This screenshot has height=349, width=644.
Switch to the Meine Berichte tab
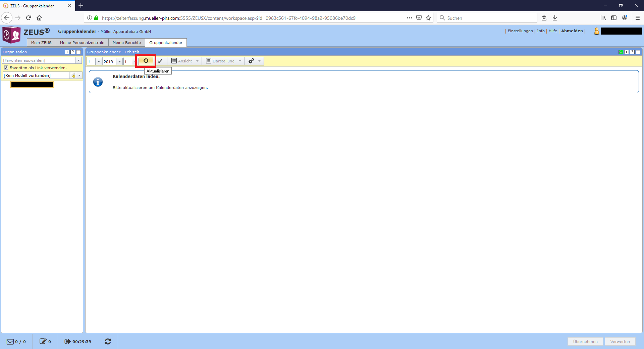click(x=126, y=43)
